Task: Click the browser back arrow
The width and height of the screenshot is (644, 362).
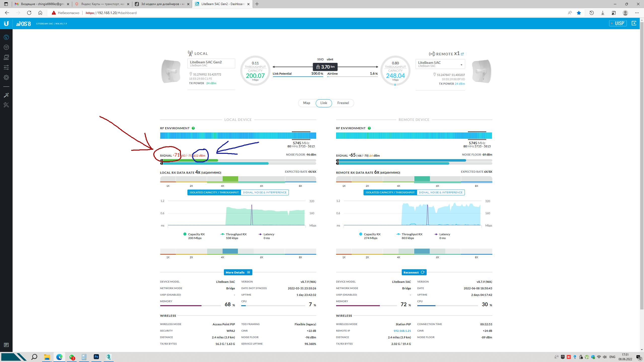Action: coord(7,13)
